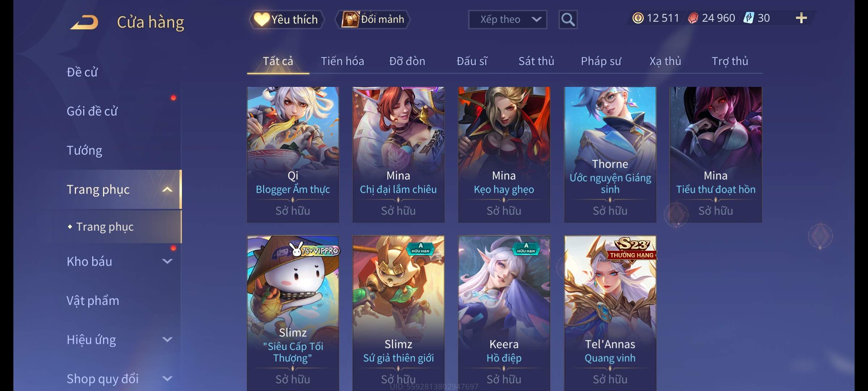Image resolution: width=868 pixels, height=391 pixels.
Task: Tap the gold coin currency icon
Action: (638, 18)
